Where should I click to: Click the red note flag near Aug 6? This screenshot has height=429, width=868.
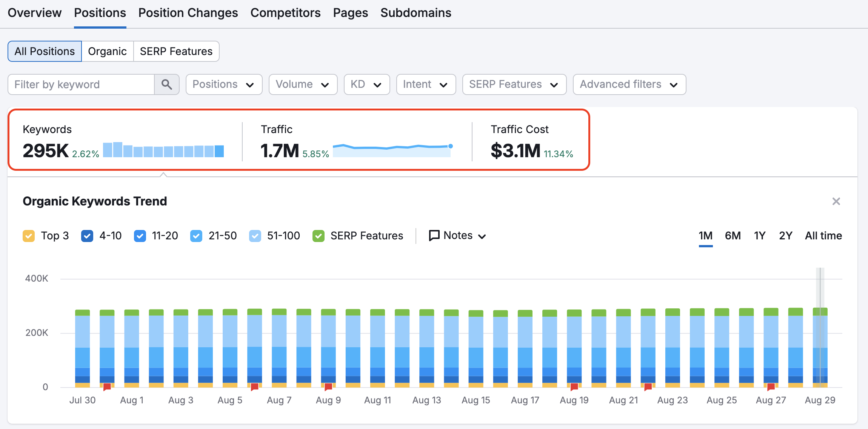(x=255, y=386)
